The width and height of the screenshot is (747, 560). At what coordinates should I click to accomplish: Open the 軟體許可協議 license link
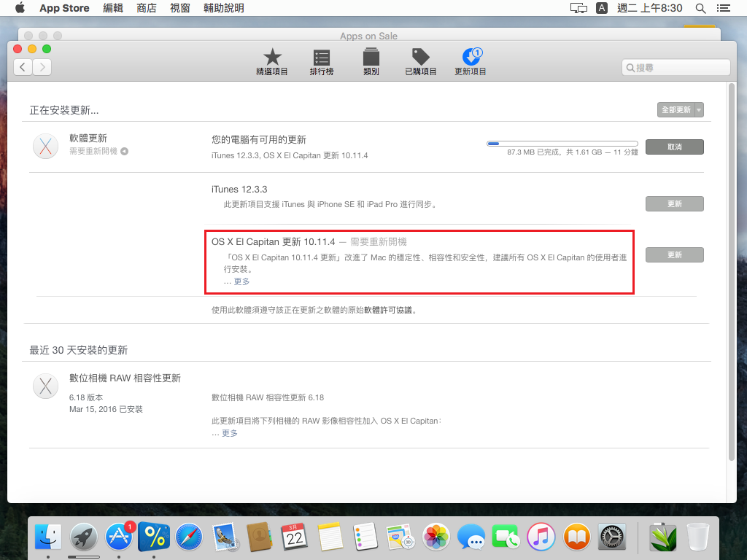[x=388, y=310]
